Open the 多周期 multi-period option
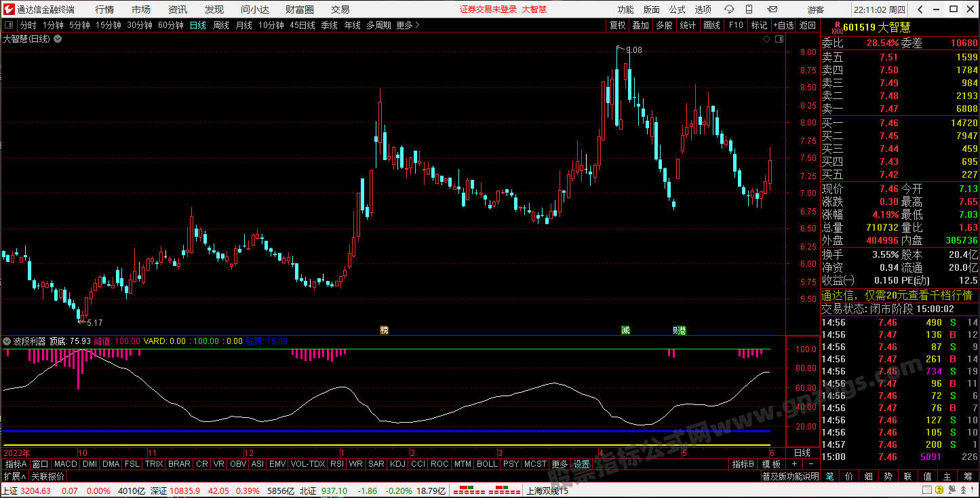Viewport: 980px width, 498px height. (x=378, y=25)
